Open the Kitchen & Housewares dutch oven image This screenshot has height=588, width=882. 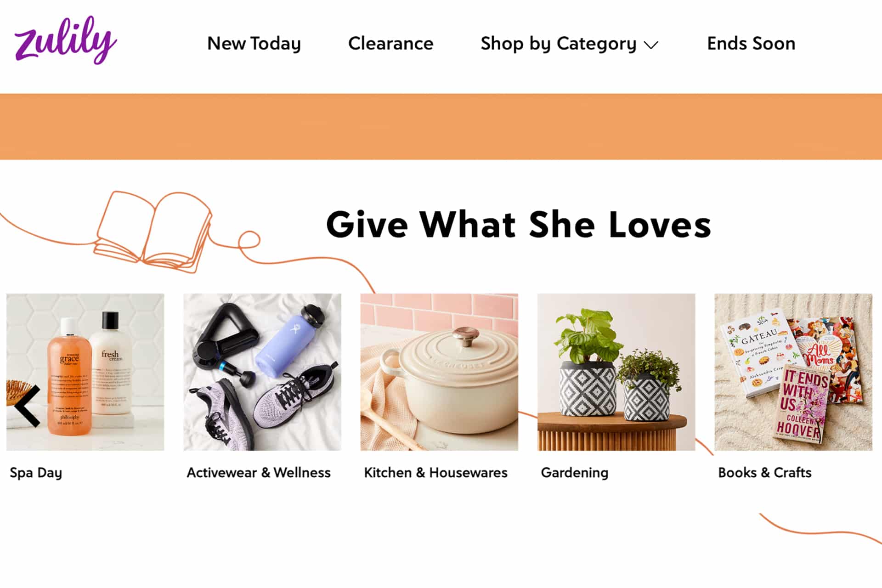pos(439,372)
